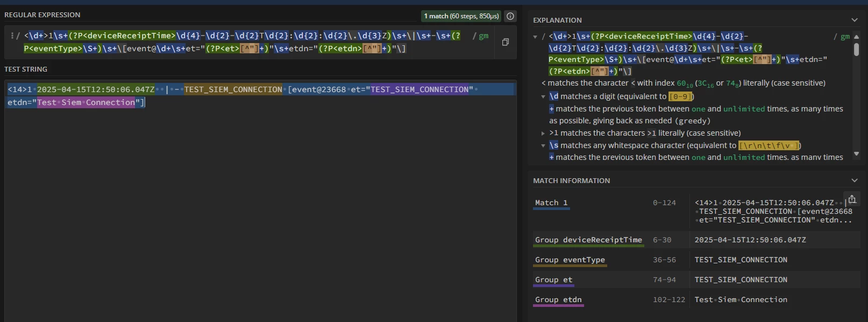
Task: Click the 0-124 match range
Action: tap(664, 203)
